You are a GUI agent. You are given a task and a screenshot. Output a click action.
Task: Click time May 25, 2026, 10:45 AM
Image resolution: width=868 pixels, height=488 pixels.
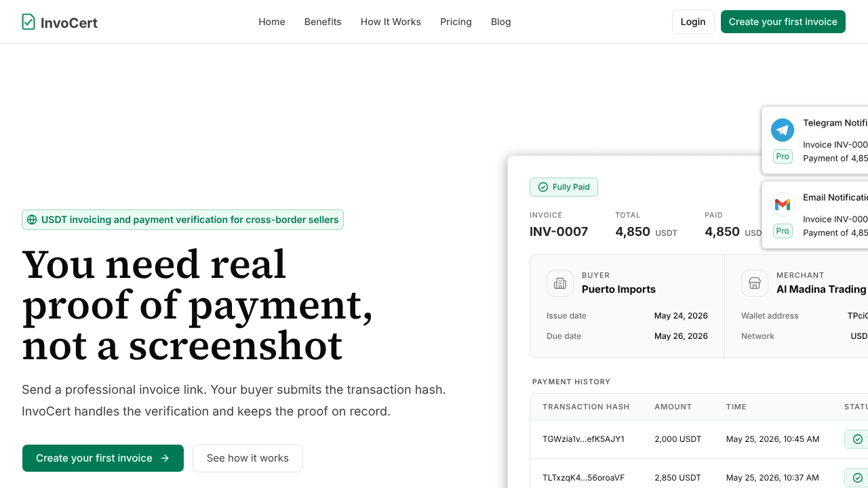click(772, 439)
